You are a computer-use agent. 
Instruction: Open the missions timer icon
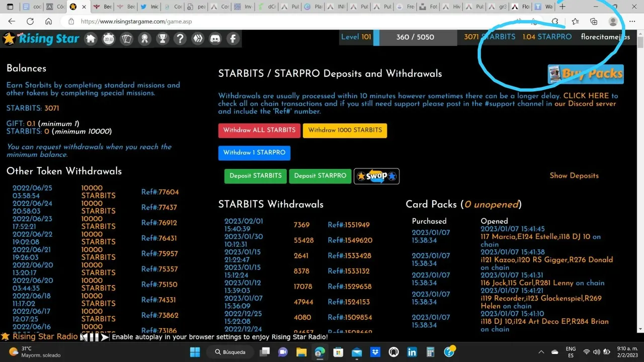(109, 39)
